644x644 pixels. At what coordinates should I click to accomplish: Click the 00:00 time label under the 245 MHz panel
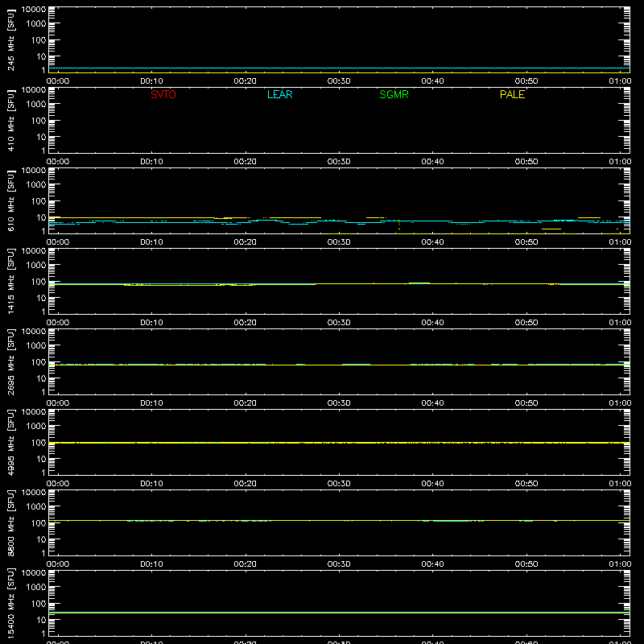(x=58, y=81)
